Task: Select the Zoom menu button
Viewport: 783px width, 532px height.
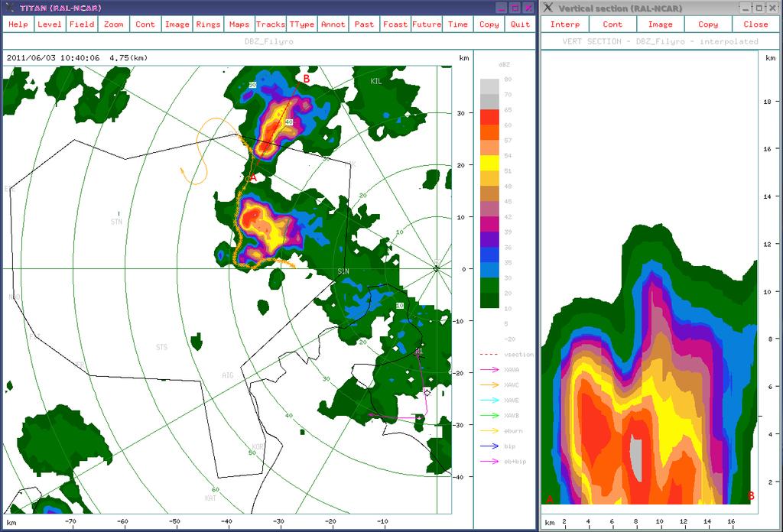Action: 113,24
